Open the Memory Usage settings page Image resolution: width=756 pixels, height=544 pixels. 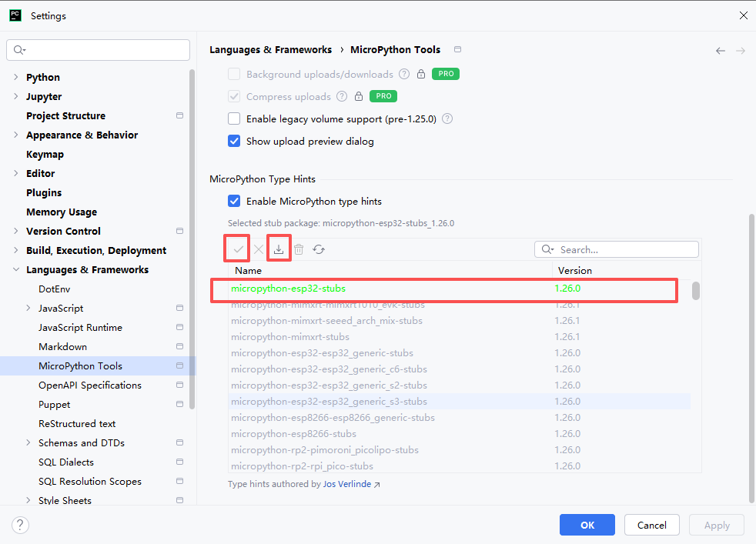(x=62, y=212)
